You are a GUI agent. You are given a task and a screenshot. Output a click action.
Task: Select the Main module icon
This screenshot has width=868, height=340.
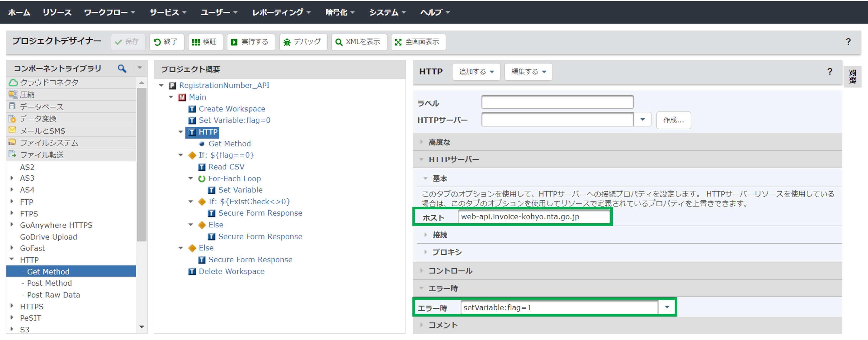[x=182, y=97]
